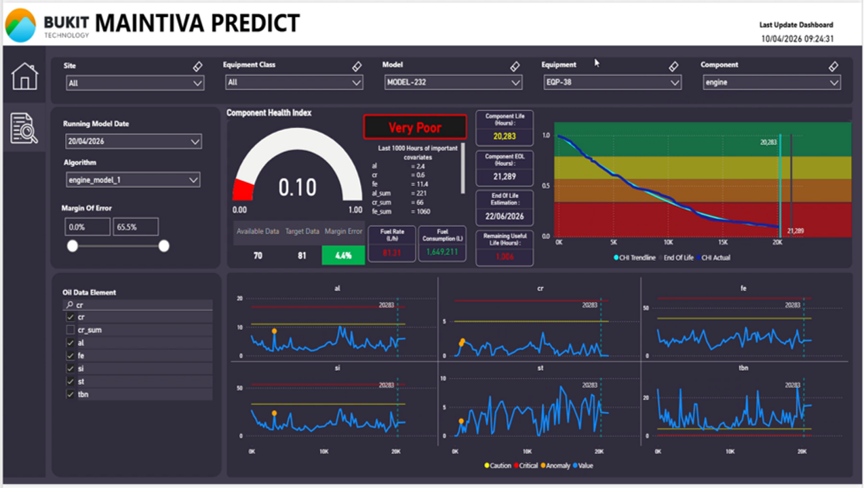Click the CHI Trendline legend entry
The height and width of the screenshot is (488, 868).
635,258
